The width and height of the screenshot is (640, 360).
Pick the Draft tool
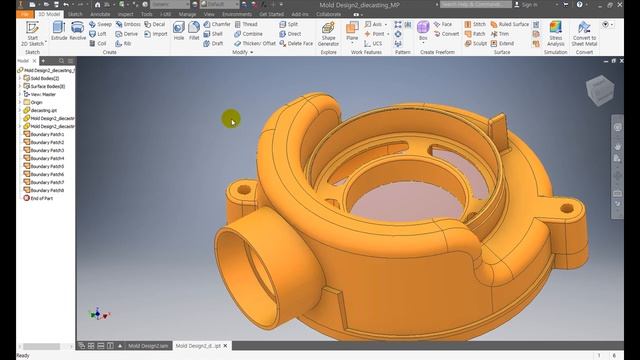click(213, 43)
